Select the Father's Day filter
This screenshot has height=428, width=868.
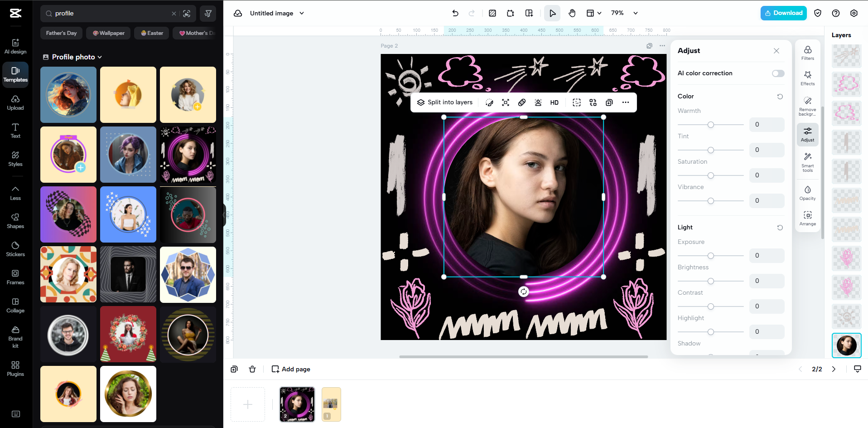61,33
